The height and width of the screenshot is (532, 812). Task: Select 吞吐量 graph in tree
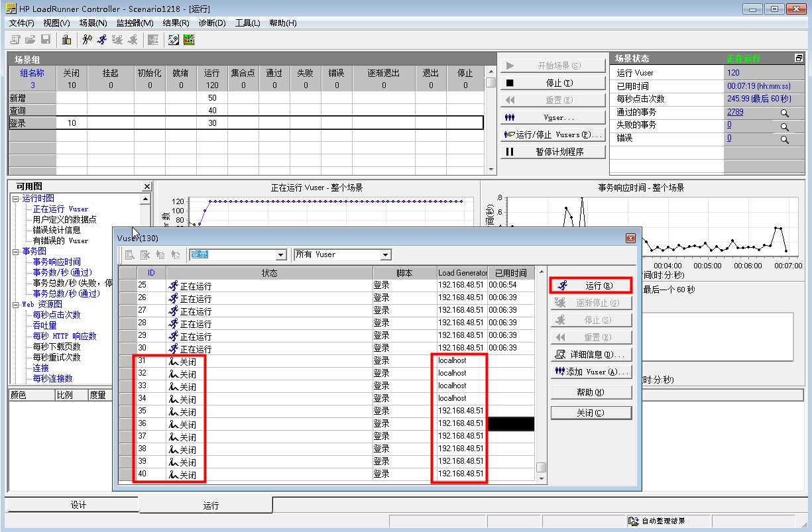tap(45, 325)
